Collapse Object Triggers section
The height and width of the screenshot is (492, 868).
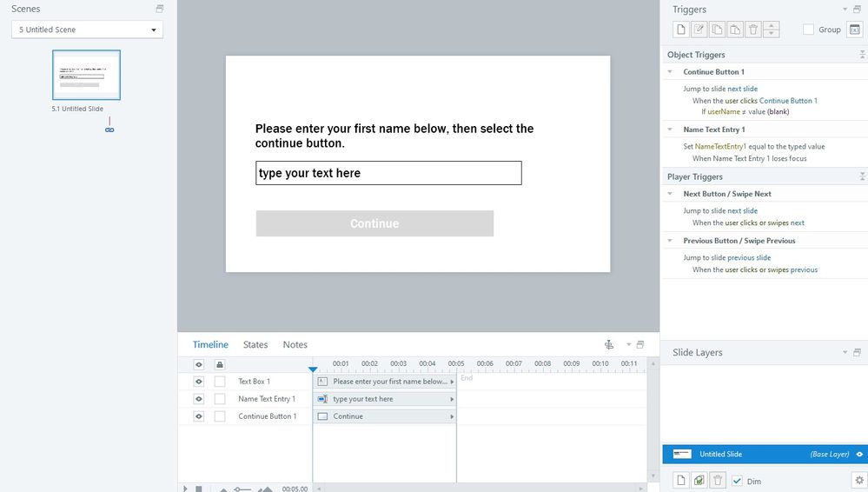[862, 54]
